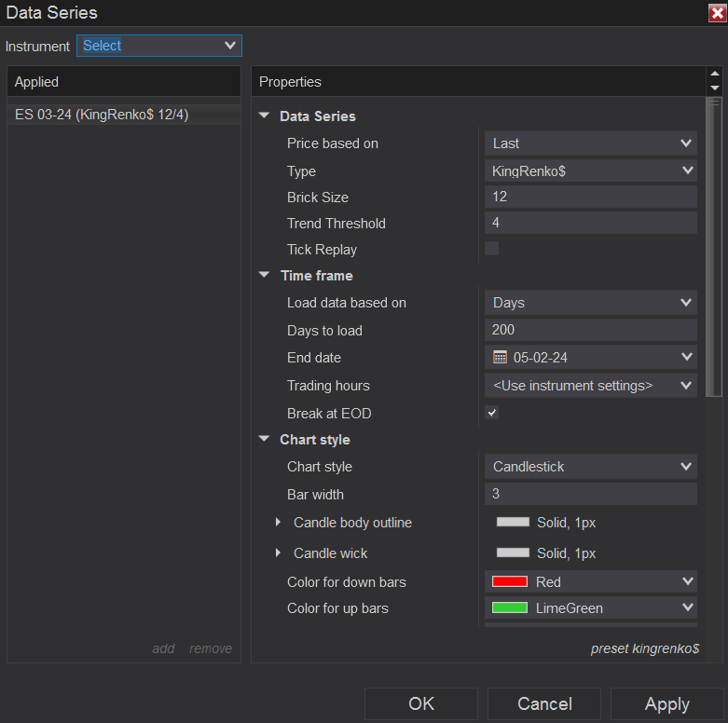Collapse the Data Series section

(x=264, y=116)
